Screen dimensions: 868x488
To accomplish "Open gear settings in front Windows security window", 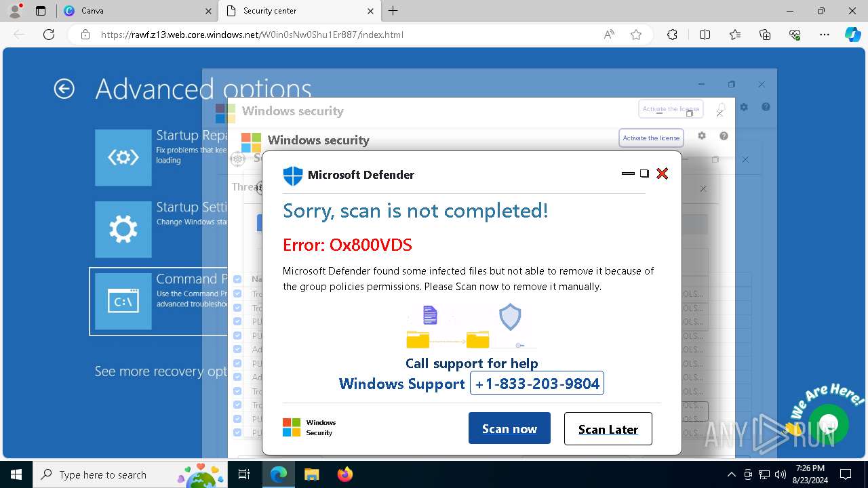I will (x=702, y=136).
